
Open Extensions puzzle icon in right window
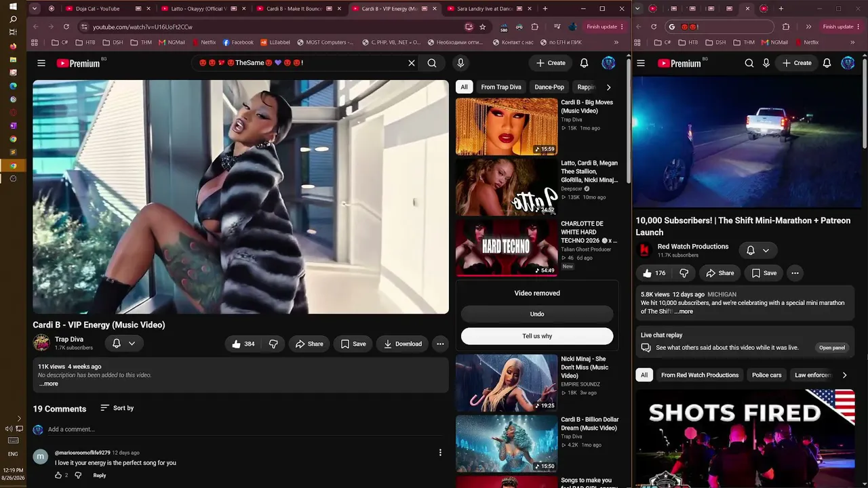pyautogui.click(x=786, y=26)
